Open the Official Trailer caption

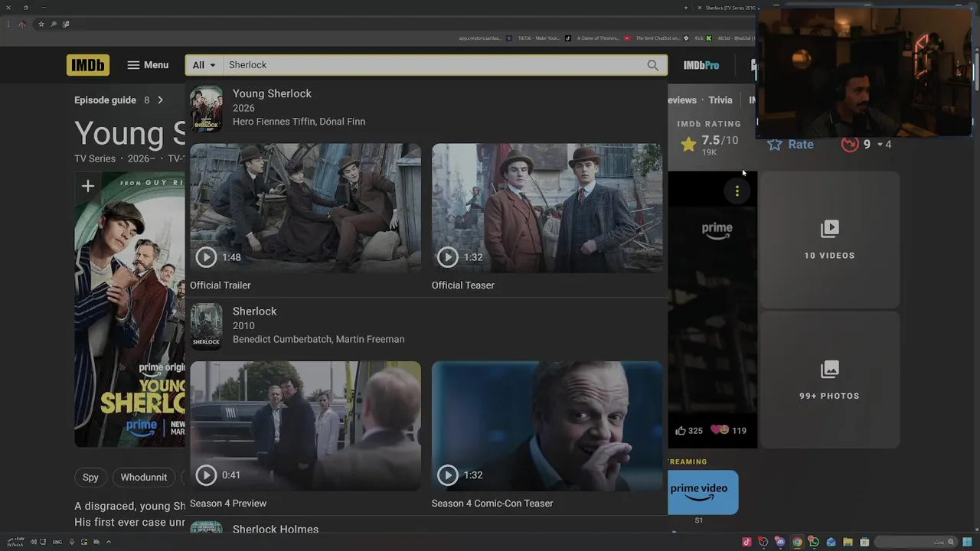pos(220,285)
